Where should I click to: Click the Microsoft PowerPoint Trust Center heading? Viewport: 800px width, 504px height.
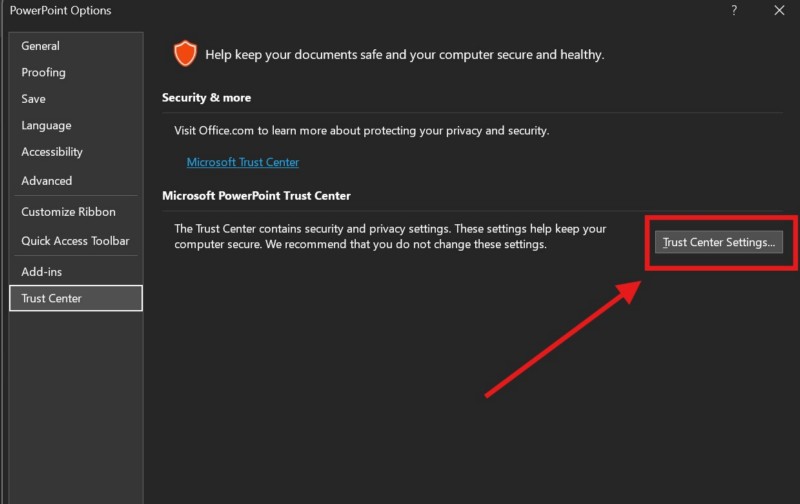tap(256, 195)
